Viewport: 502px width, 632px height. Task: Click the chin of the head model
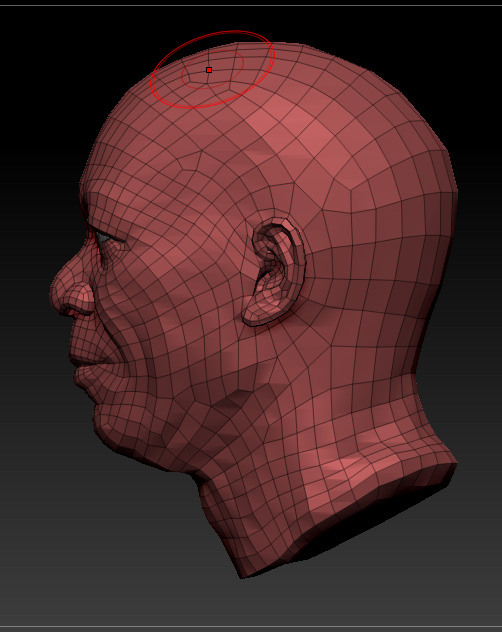click(x=106, y=431)
